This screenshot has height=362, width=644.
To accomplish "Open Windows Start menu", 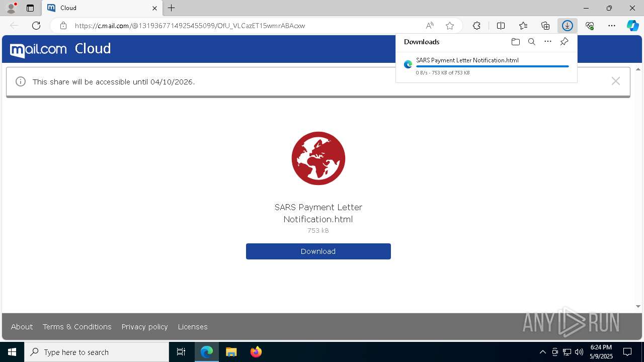I will coord(12,352).
